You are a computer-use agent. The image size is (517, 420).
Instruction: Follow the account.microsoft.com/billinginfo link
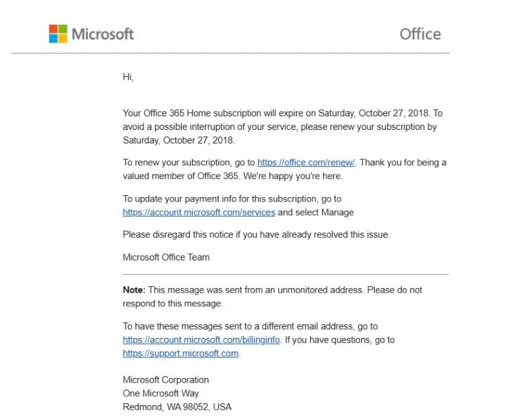pyautogui.click(x=202, y=339)
